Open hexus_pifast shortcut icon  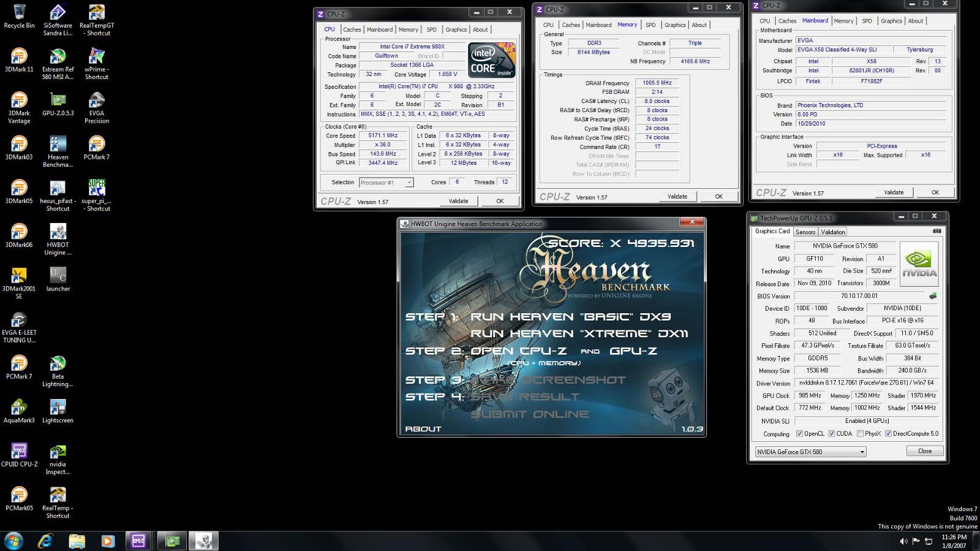pos(58,196)
